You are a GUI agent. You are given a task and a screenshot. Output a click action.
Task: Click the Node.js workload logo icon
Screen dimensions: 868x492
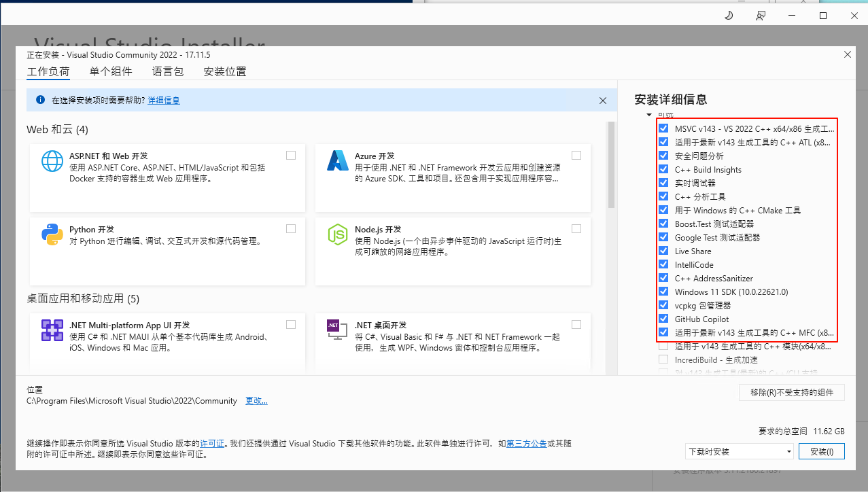click(338, 234)
